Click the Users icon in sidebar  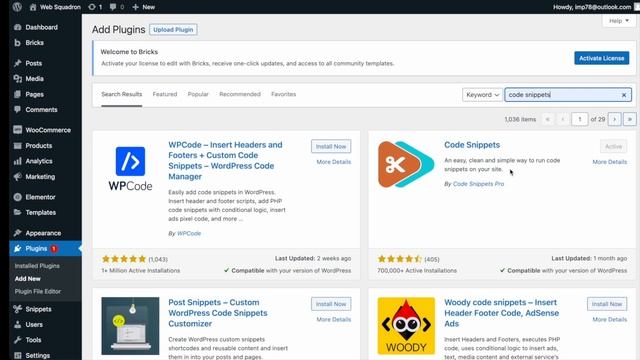[x=17, y=324]
